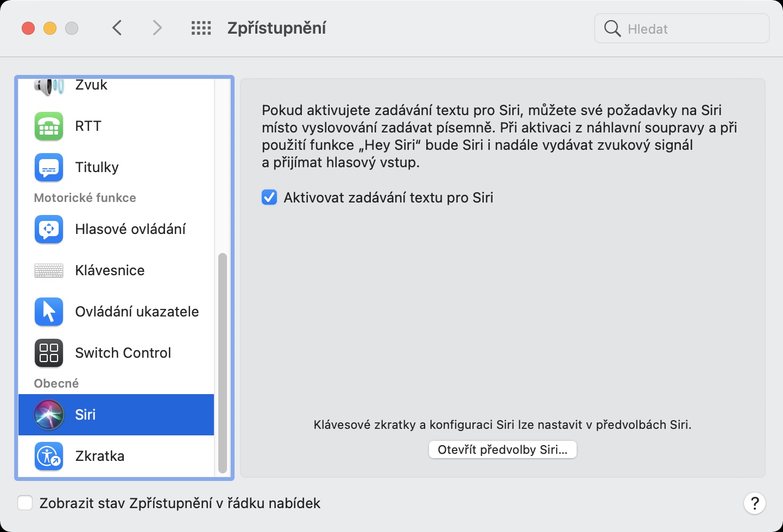This screenshot has height=532, width=783.
Task: Open the Switch Control grid icon
Action: [x=49, y=353]
